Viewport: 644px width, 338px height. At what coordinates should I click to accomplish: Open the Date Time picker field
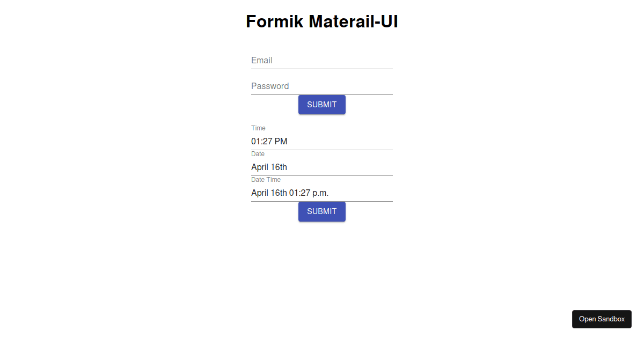(322, 193)
